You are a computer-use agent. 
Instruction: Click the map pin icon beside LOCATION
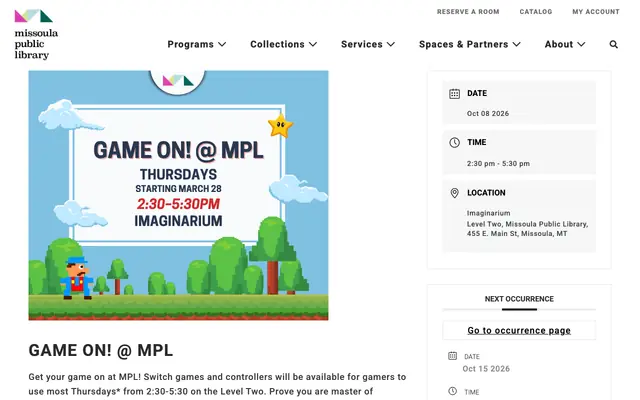(x=454, y=193)
